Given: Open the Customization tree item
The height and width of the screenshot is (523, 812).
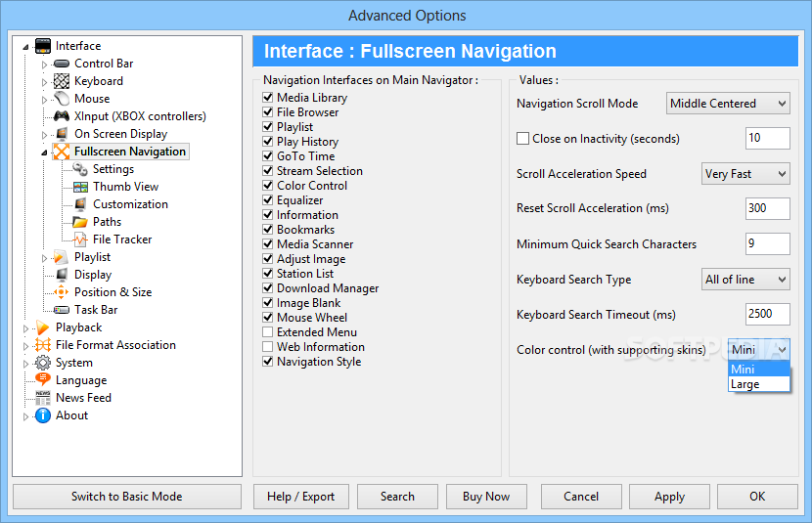Looking at the screenshot, I should (130, 204).
